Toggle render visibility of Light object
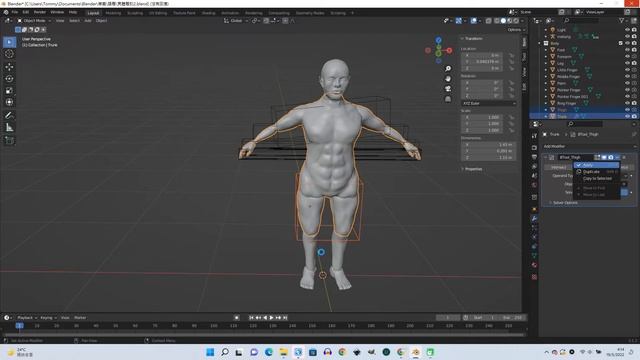Viewport: 640px width, 360px height. point(634,30)
